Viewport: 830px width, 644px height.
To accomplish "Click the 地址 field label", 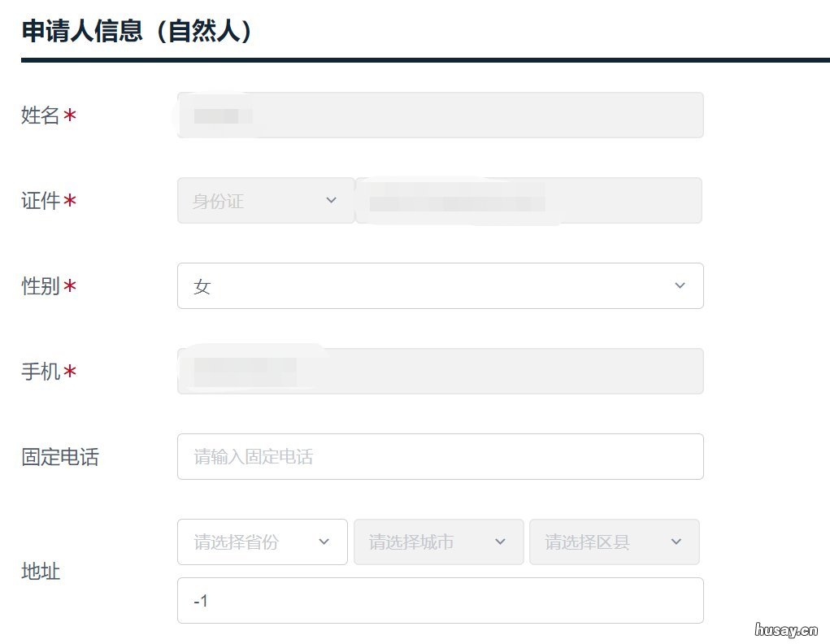I will pos(41,572).
